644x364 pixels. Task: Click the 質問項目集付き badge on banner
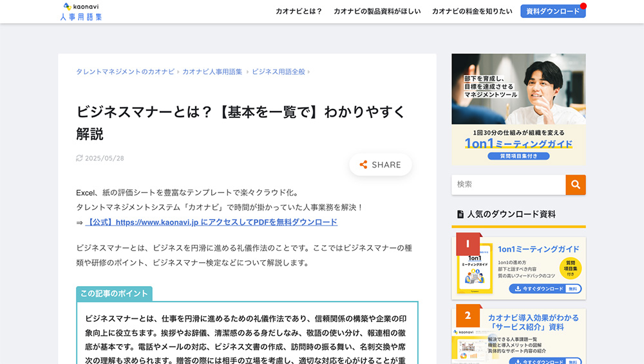point(518,156)
